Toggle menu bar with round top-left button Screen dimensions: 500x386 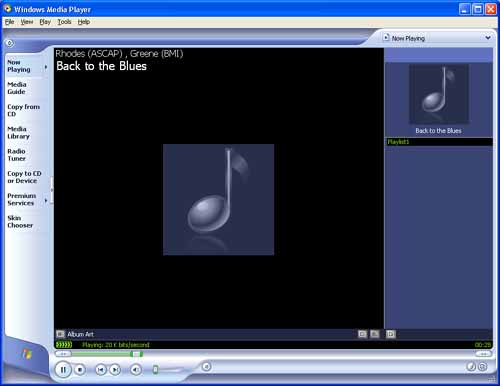[x=10, y=43]
